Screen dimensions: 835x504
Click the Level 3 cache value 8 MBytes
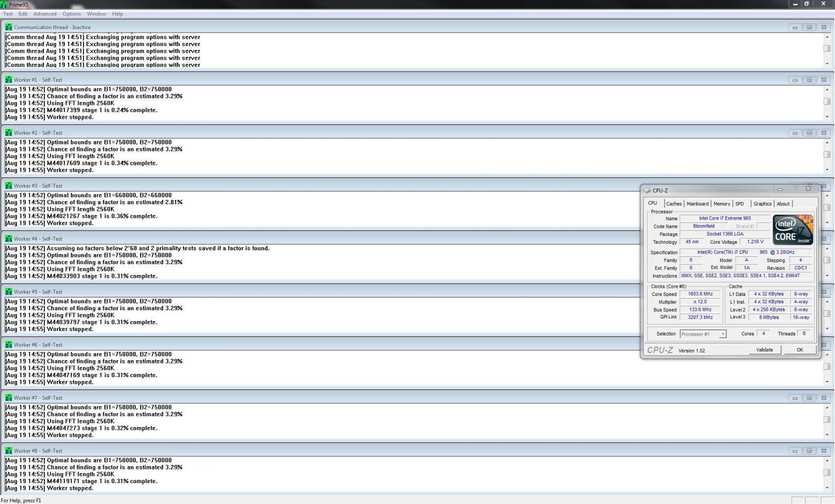[x=769, y=317]
